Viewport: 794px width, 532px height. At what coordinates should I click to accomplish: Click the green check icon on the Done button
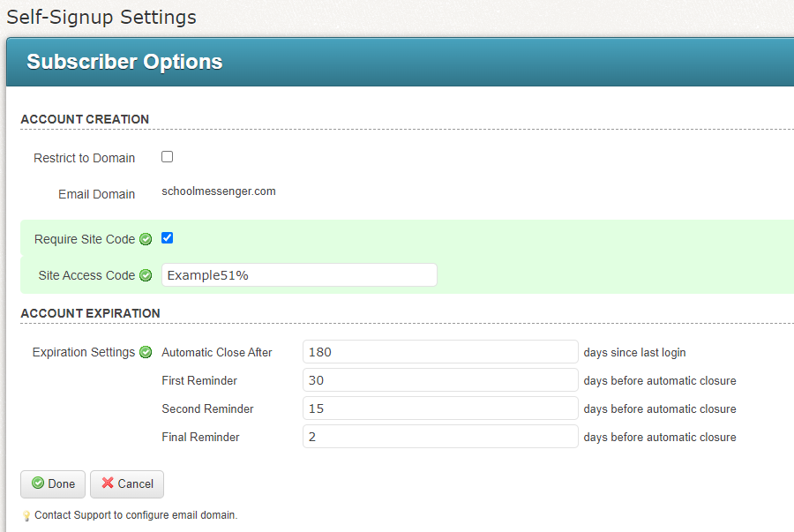click(x=38, y=483)
